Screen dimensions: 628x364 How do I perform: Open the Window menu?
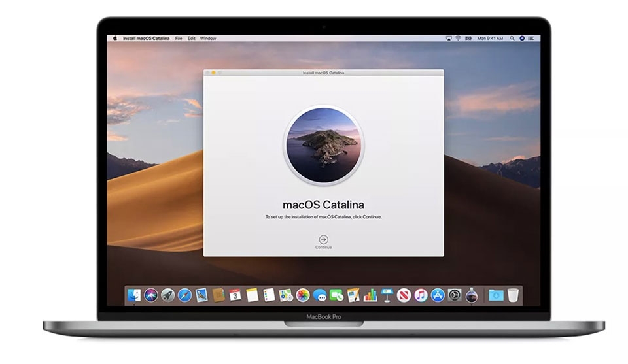pos(208,39)
